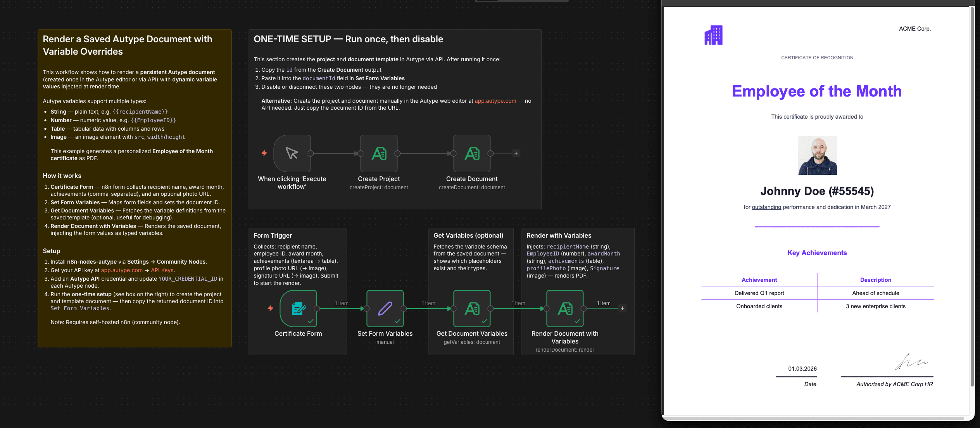The width and height of the screenshot is (980, 428).
Task: Click the plus after Create Document node
Action: click(x=516, y=153)
